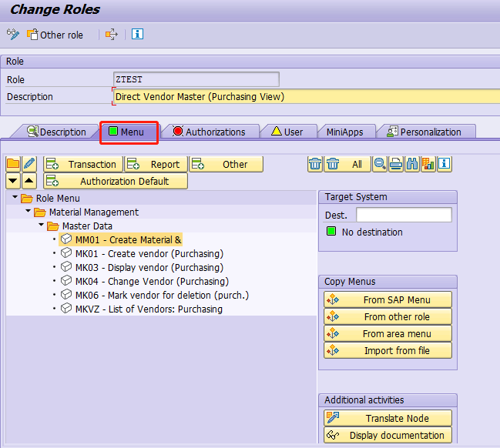Select the Master Data folder label
This screenshot has width=500, height=448.
[x=87, y=226]
